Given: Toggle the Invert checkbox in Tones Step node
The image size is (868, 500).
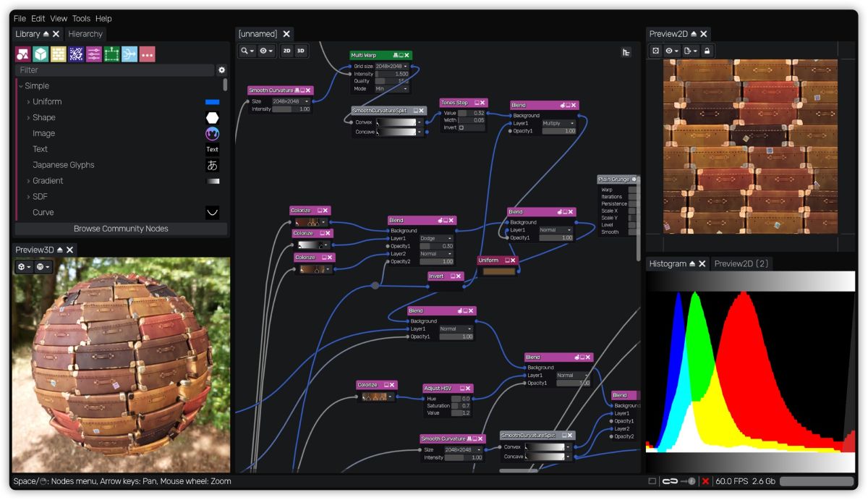Looking at the screenshot, I should coord(461,127).
